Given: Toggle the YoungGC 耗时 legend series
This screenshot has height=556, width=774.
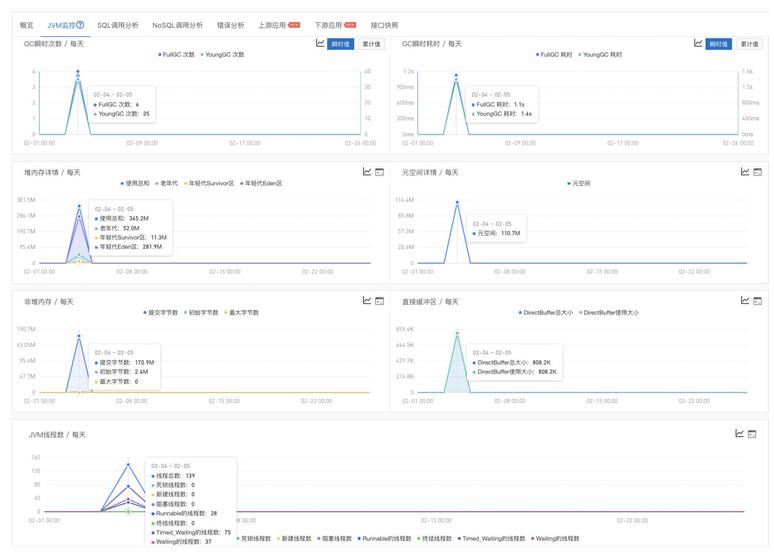Looking at the screenshot, I should pyautogui.click(x=600, y=55).
